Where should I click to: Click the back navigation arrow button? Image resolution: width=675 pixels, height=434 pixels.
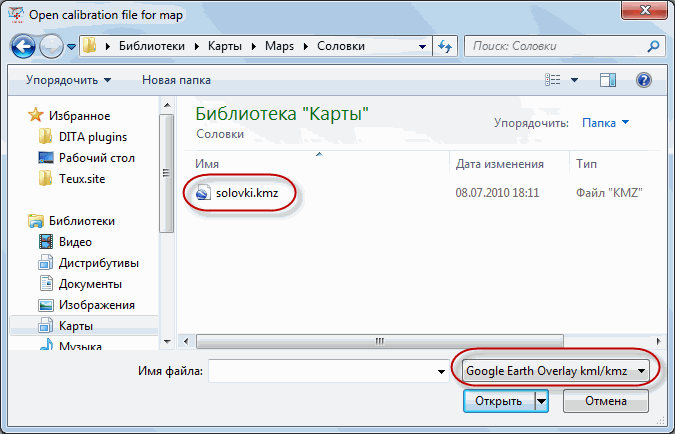[x=25, y=46]
